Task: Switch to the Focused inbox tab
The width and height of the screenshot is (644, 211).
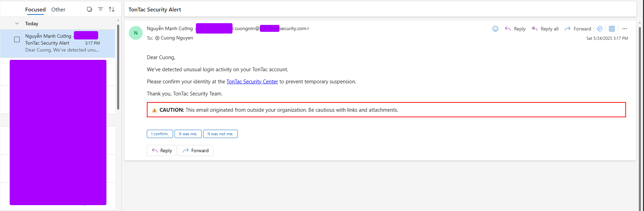Action: point(35,9)
